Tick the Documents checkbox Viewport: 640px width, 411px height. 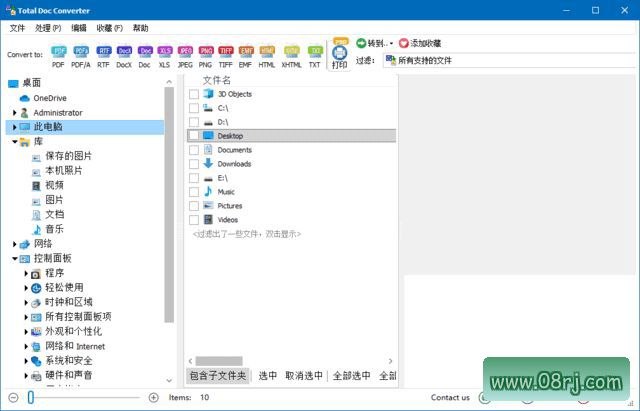(x=194, y=150)
